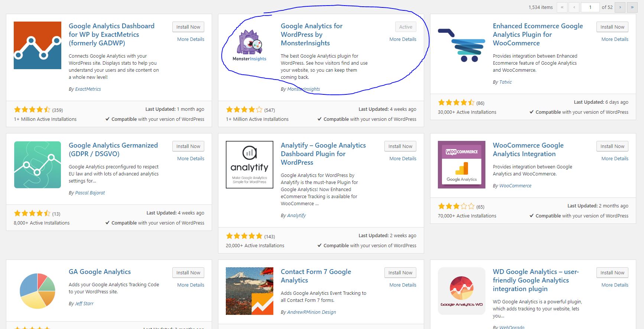Viewport: 644px width, 329px height.
Task: Open WD Google Analytics title link
Action: coord(536,280)
